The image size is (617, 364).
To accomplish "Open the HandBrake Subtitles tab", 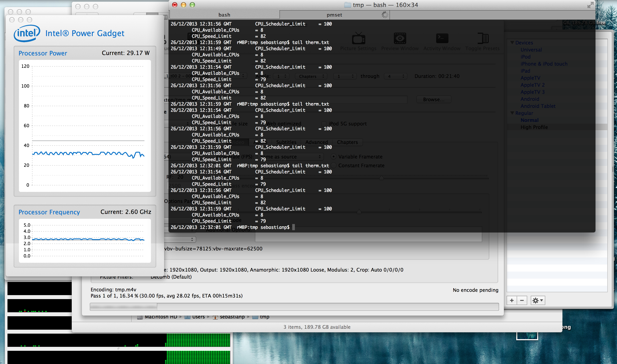I will [286, 142].
